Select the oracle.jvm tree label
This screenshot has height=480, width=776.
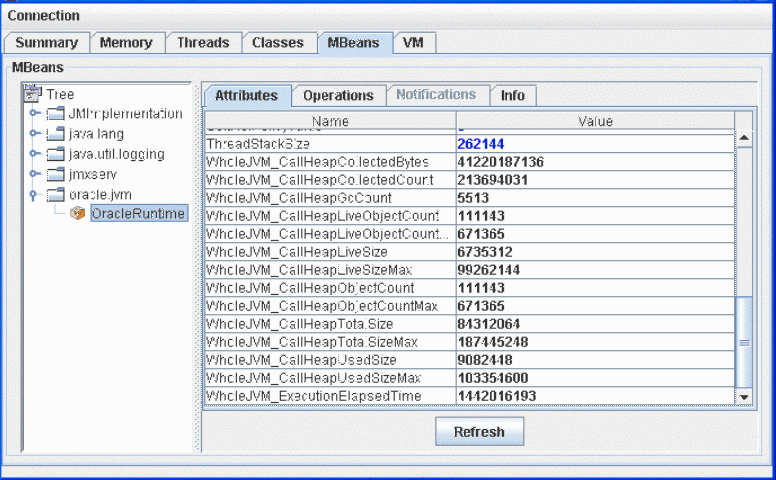coord(100,194)
